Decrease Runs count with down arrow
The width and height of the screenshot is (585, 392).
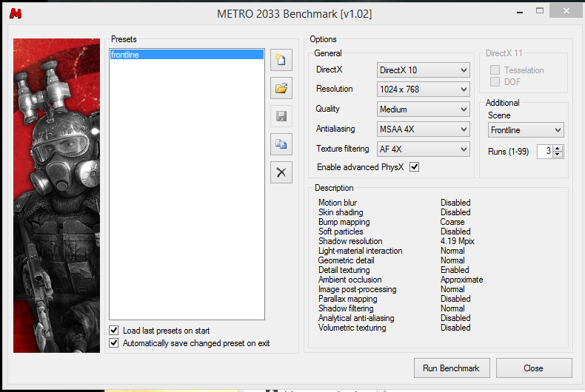pos(558,155)
